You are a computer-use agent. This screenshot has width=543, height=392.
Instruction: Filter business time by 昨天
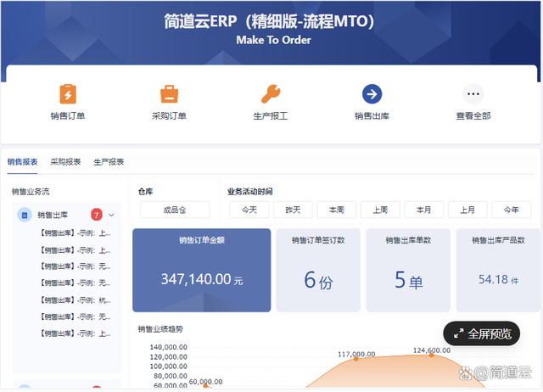point(293,210)
